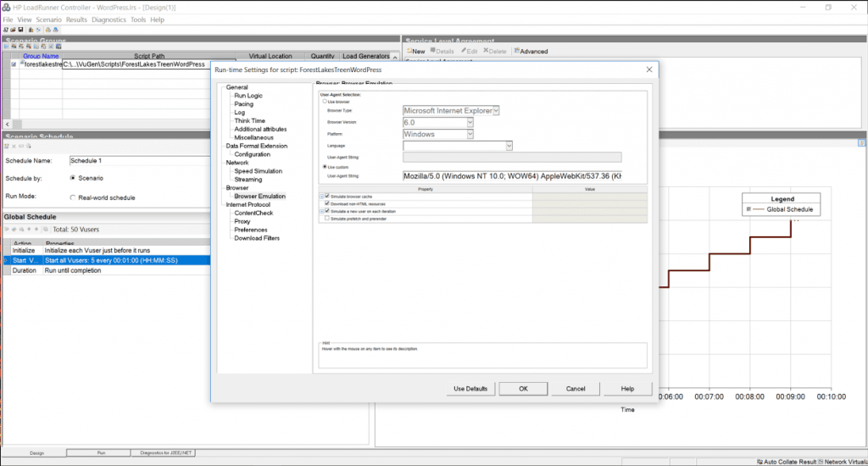Click the Edit Action pencil icon in Global Schedule
The image size is (868, 466).
pos(14,229)
